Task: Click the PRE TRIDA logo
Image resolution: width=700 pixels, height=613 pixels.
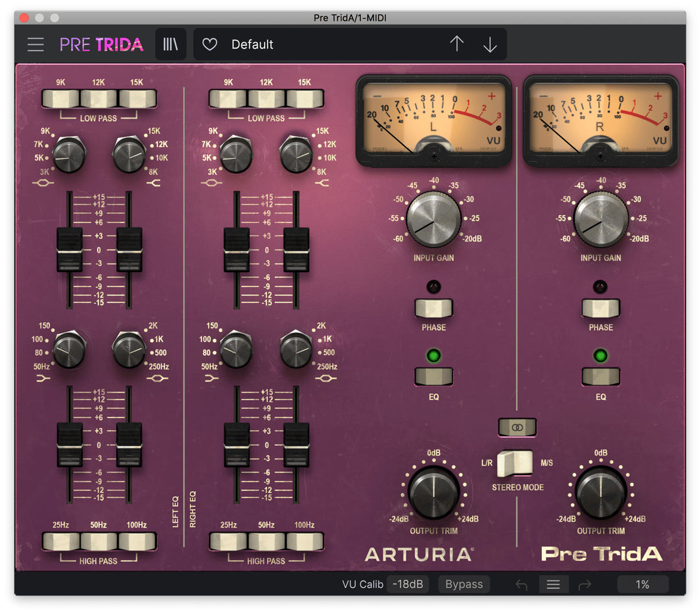Action: click(101, 44)
